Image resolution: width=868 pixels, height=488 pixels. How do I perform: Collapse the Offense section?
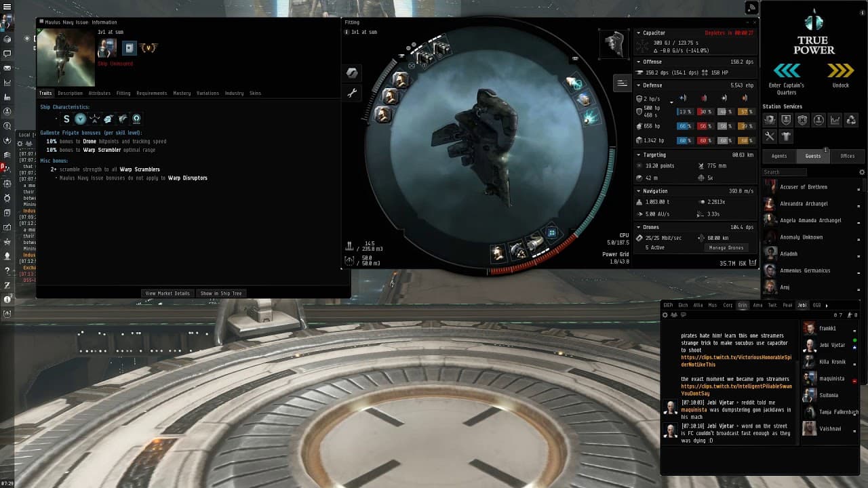pyautogui.click(x=638, y=62)
